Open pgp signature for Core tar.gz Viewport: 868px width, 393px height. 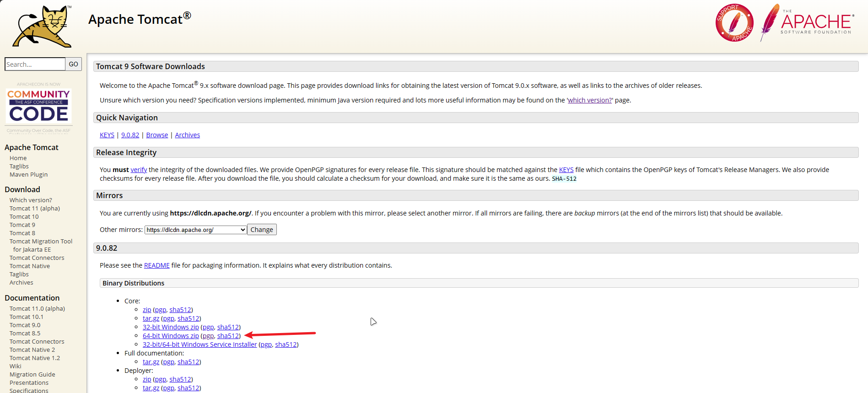168,318
